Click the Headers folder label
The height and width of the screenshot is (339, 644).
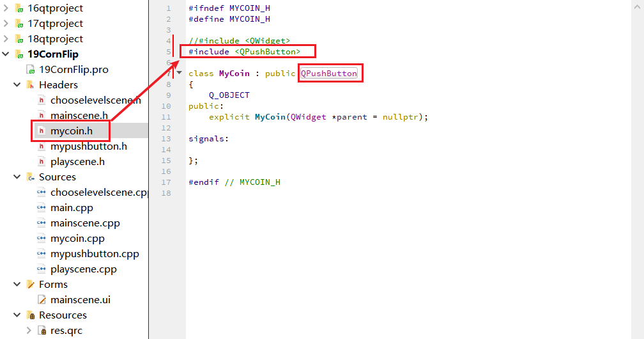click(58, 84)
